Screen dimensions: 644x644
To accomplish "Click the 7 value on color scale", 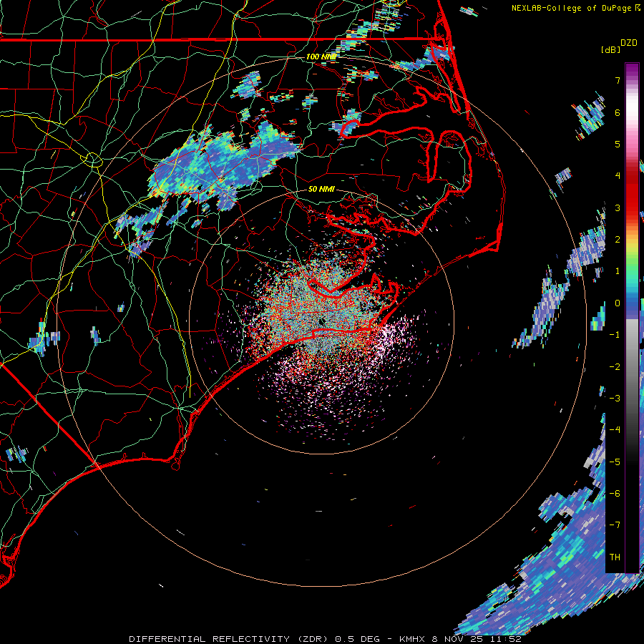I will [618, 80].
